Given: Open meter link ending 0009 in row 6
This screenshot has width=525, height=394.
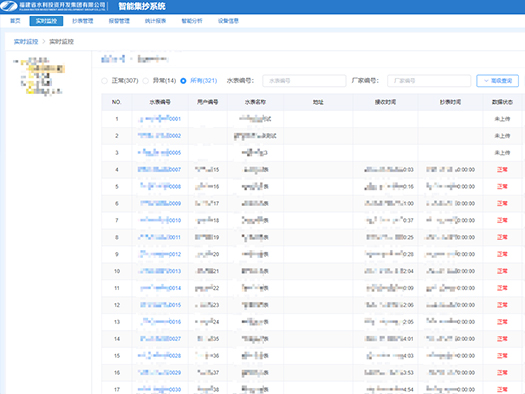Looking at the screenshot, I should tap(160, 203).
